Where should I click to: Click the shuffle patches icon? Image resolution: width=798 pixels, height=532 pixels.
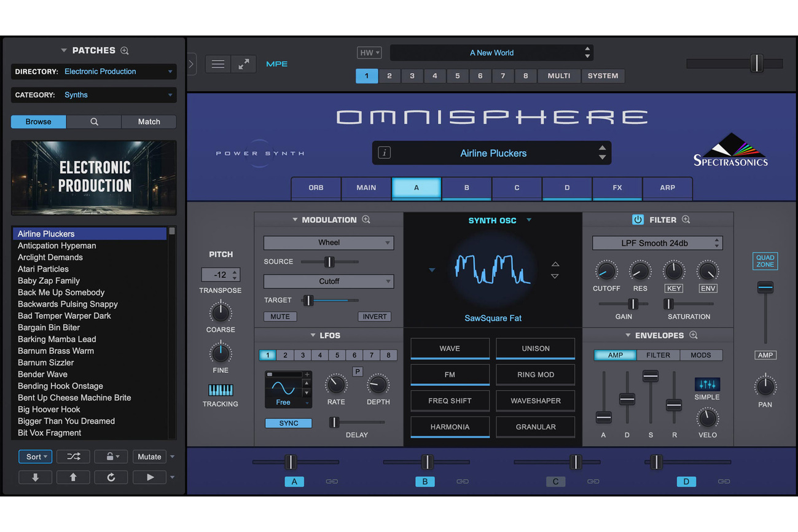[73, 456]
